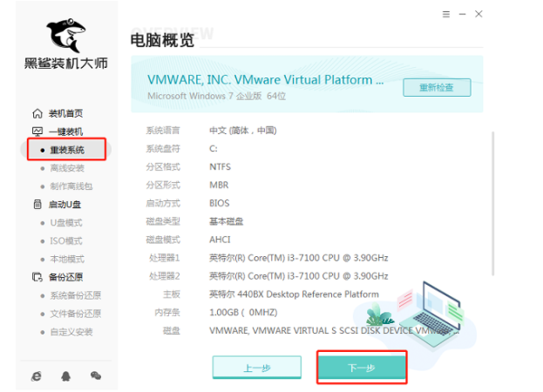The image size is (543, 392).
Task: Open 本地模式 option
Action: [66, 260]
